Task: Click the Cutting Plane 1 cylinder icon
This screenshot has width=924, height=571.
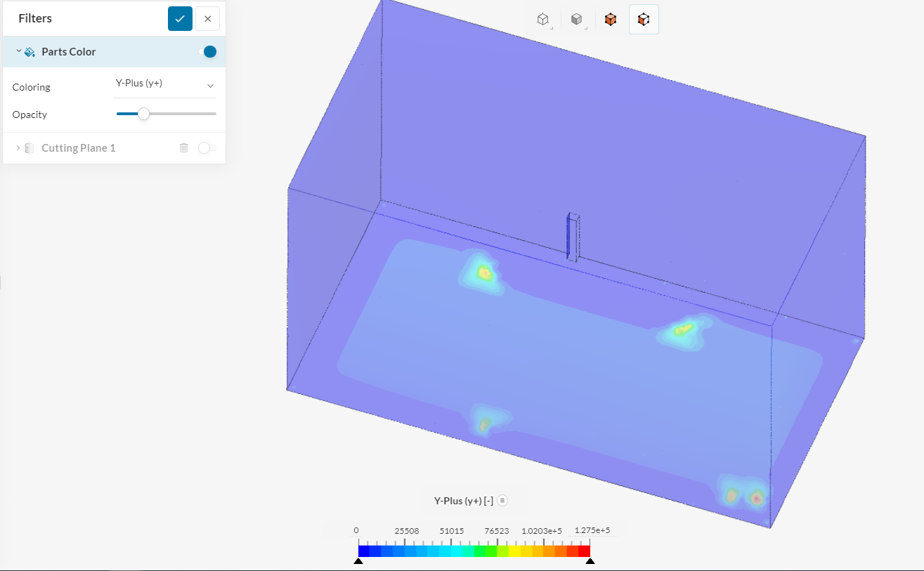Action: click(x=30, y=148)
